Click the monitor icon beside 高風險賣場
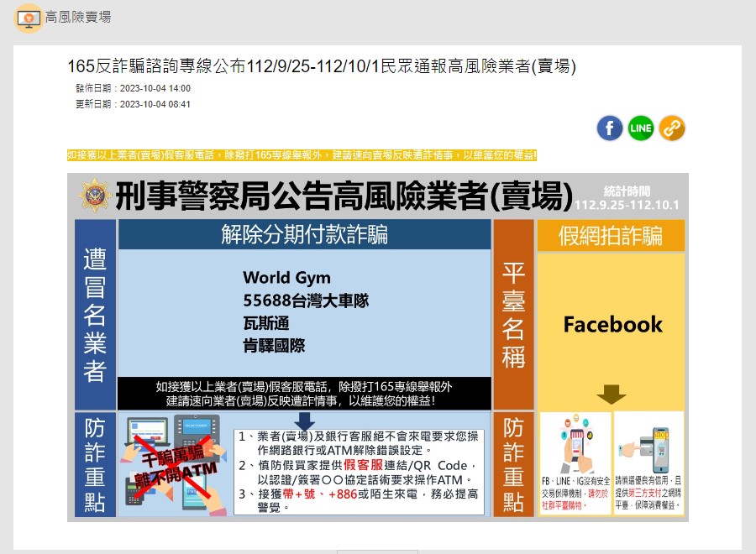The height and width of the screenshot is (554, 756). tap(29, 17)
